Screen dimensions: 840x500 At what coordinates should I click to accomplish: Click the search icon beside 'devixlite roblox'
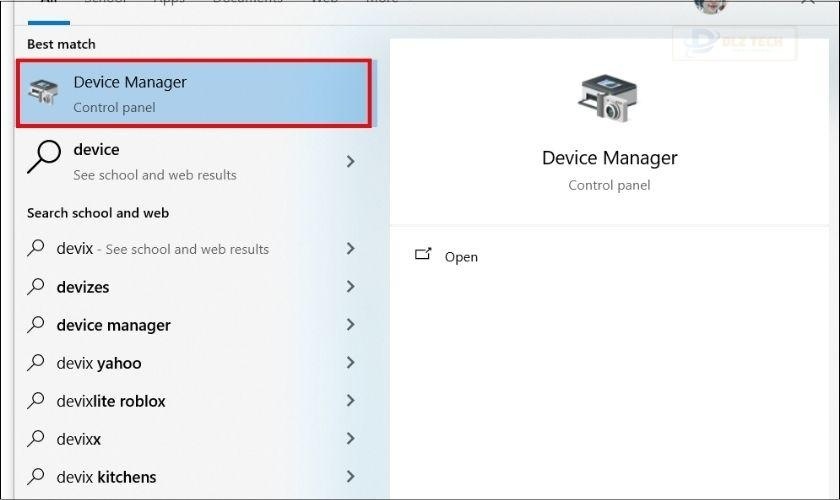point(35,400)
